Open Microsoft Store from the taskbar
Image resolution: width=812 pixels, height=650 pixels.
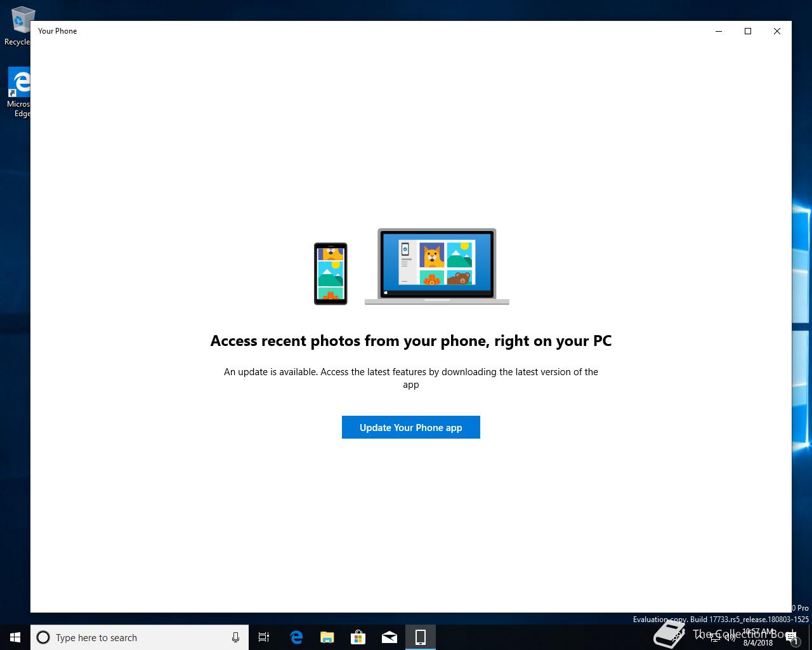[x=358, y=637]
